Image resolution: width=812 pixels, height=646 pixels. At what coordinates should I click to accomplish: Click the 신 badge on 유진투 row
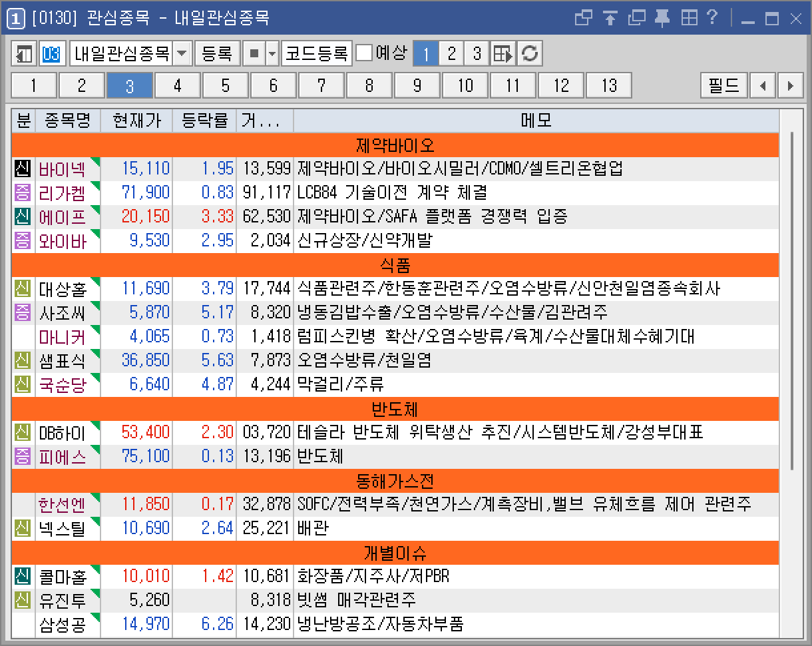point(23,600)
